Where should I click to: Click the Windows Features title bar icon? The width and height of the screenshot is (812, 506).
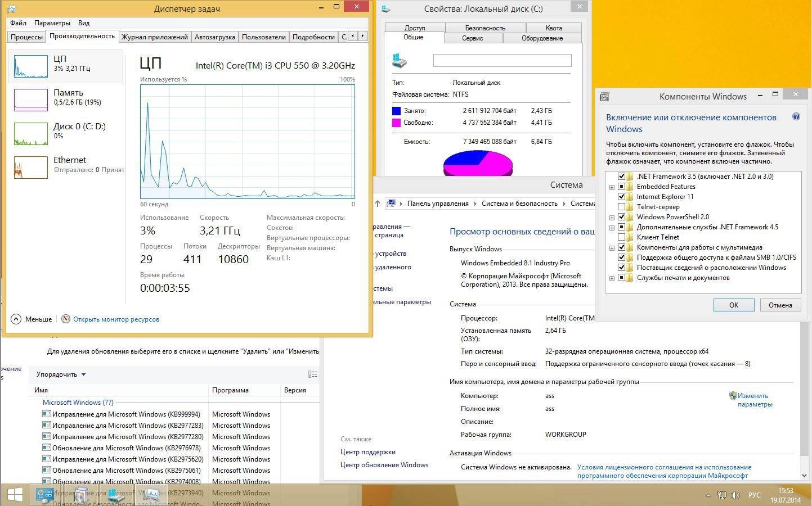point(604,97)
